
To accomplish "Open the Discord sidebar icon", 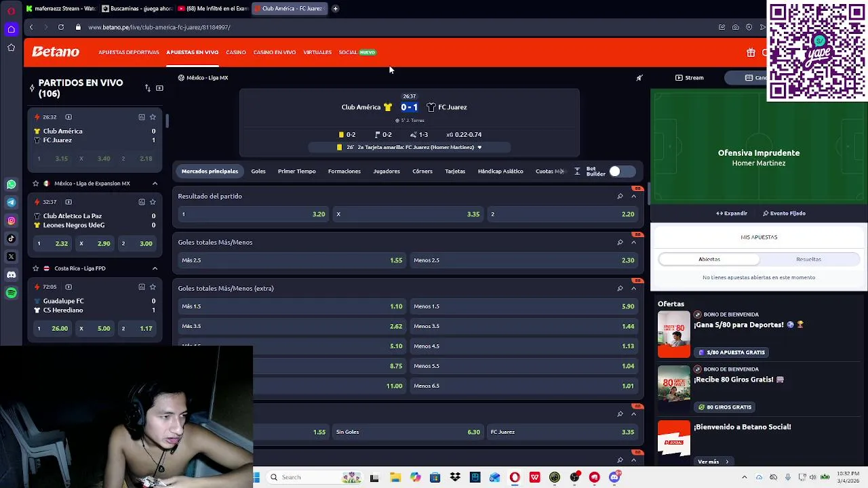I will [12, 274].
